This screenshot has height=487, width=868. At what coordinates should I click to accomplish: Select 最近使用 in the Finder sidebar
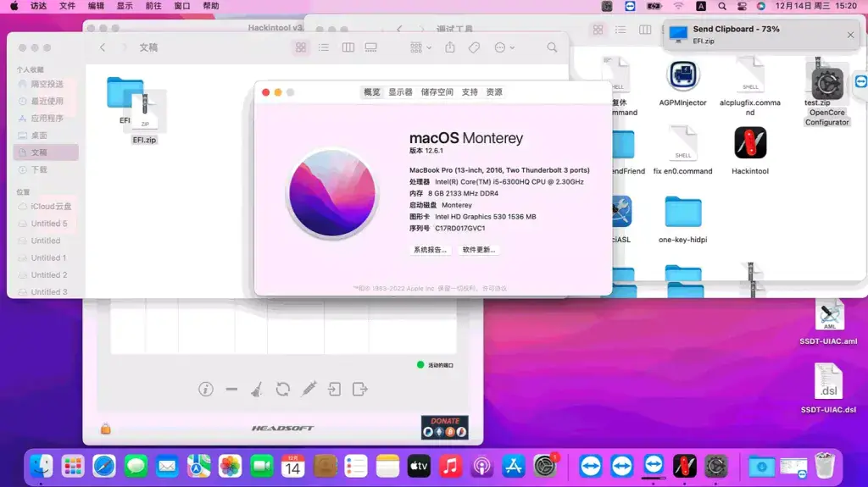pyautogui.click(x=47, y=102)
